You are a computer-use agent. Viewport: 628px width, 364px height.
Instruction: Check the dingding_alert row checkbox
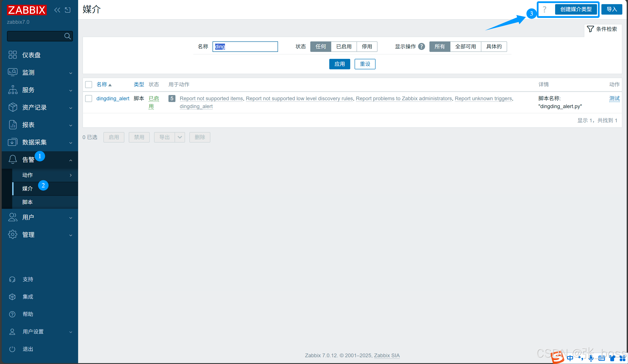(x=88, y=98)
